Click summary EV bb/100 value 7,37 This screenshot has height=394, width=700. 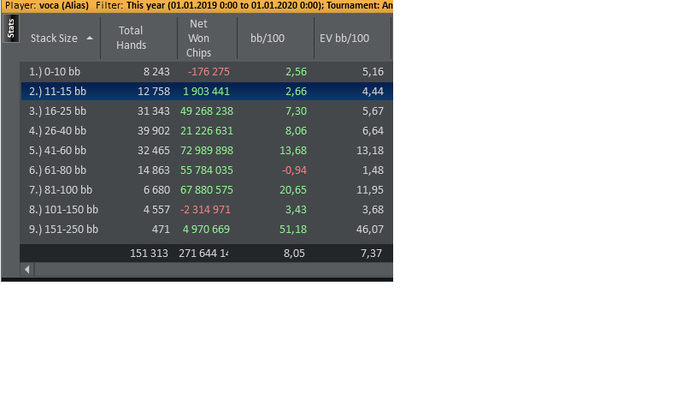coord(371,253)
